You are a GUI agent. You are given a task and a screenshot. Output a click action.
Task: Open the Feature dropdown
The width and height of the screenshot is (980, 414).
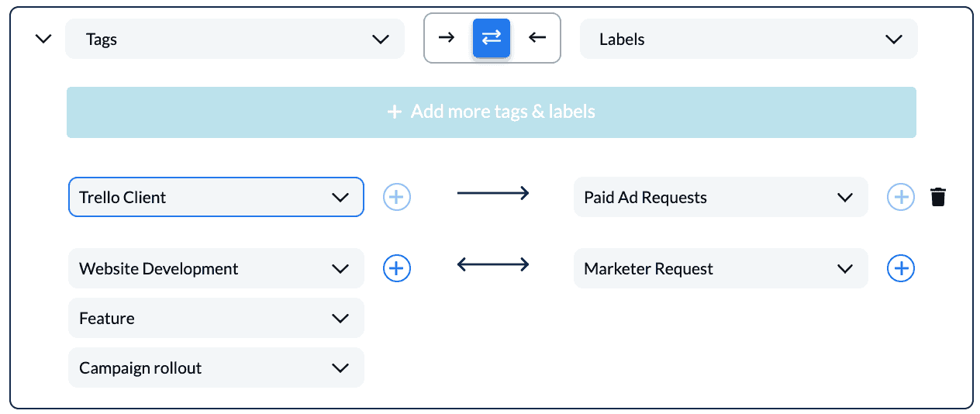(x=216, y=318)
